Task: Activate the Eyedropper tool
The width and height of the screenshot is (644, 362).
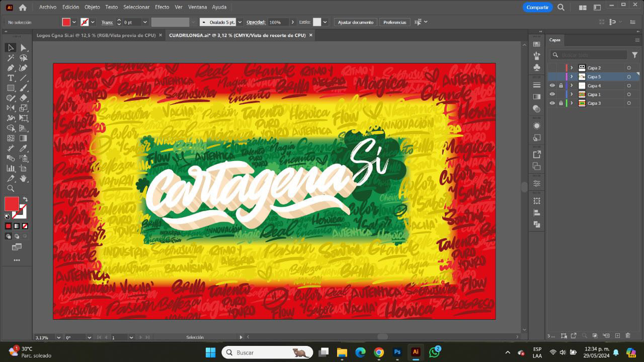Action: (23, 148)
